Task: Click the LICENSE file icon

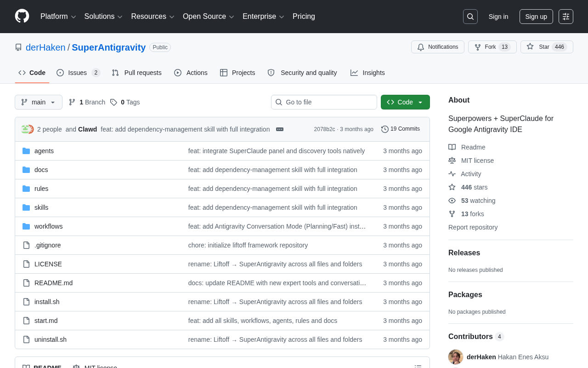Action: click(x=26, y=264)
